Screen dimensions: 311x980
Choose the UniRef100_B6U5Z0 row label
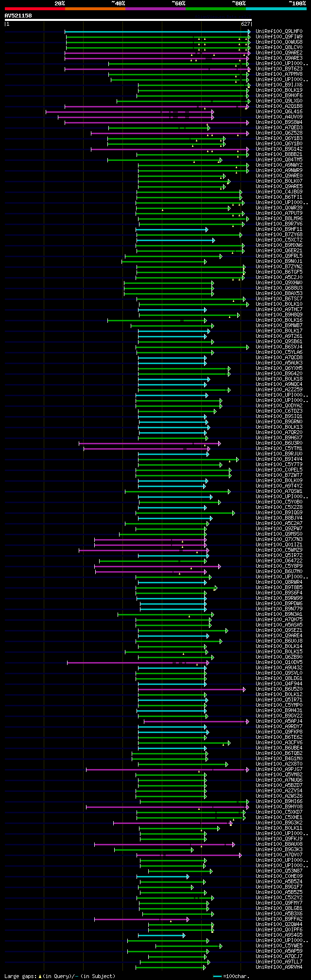(279, 689)
